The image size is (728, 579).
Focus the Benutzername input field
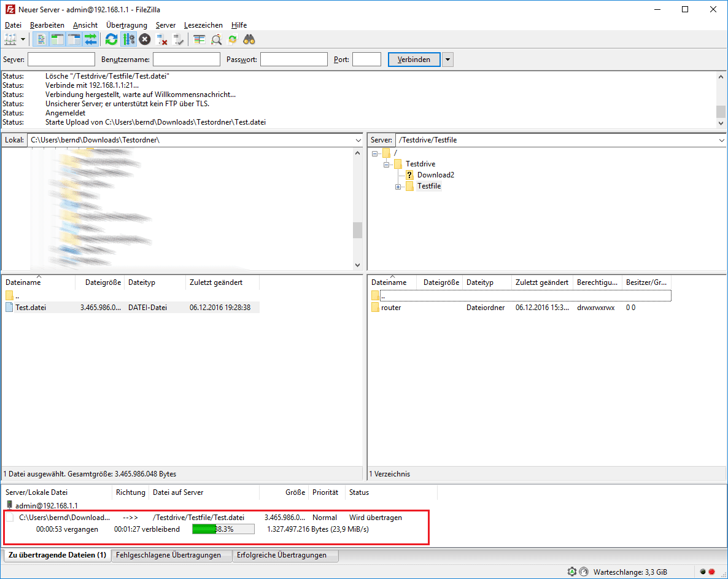pyautogui.click(x=187, y=60)
